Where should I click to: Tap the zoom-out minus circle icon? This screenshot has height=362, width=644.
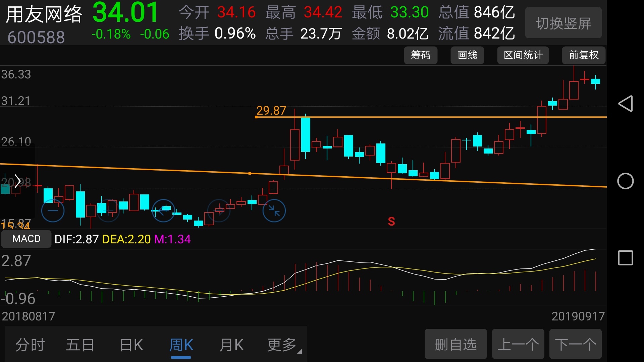(53, 210)
